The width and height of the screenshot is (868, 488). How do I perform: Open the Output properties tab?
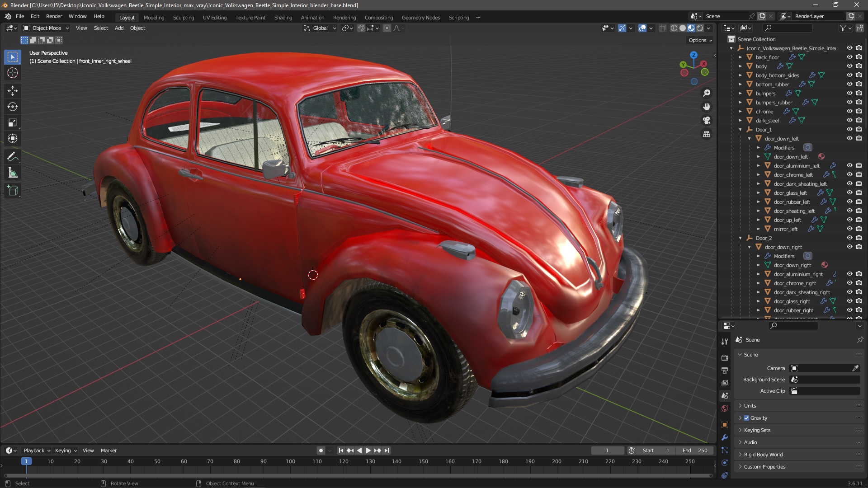[x=725, y=370]
